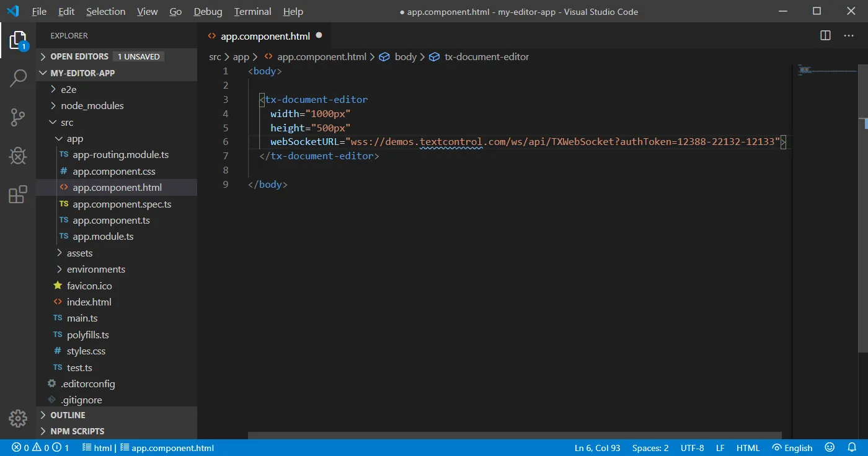Image resolution: width=868 pixels, height=456 pixels.
Task: Select the Source Control icon
Action: [x=18, y=117]
